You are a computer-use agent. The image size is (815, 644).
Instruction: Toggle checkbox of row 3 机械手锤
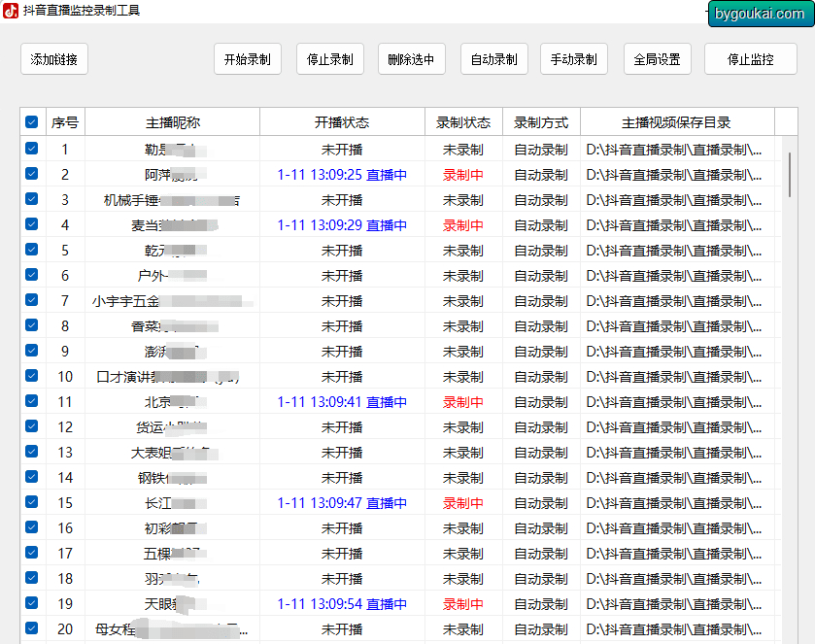pos(32,198)
